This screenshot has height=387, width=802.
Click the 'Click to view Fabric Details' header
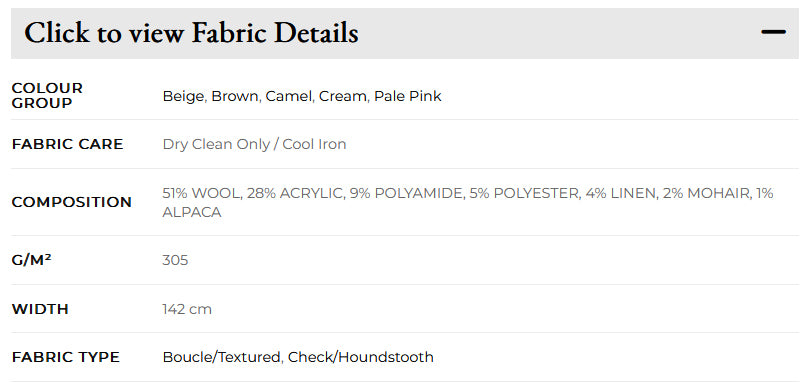405,33
